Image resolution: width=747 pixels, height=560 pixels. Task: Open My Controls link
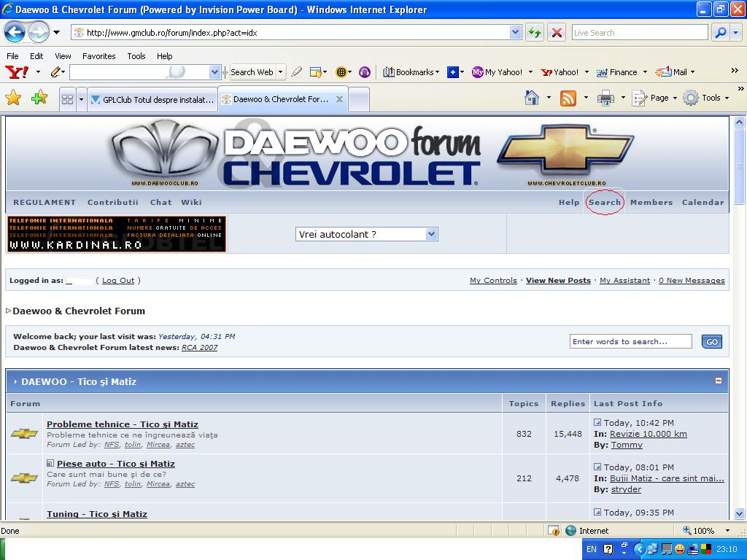click(493, 281)
